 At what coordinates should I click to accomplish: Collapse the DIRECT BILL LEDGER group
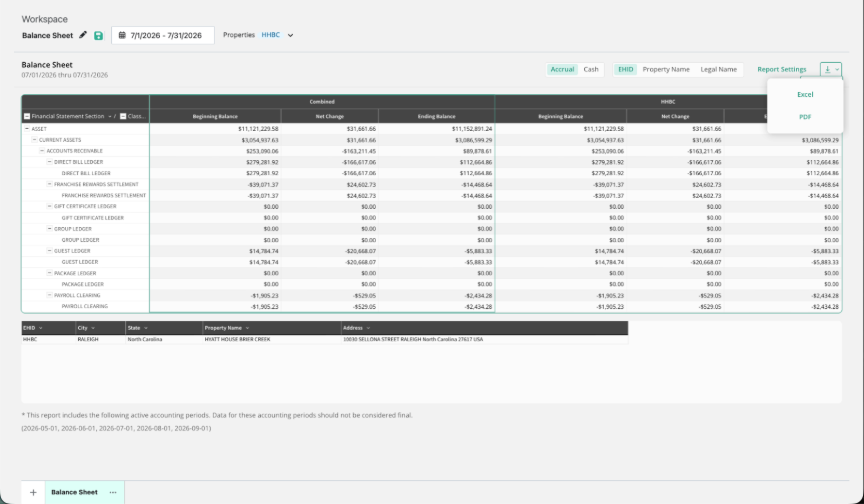click(x=49, y=162)
